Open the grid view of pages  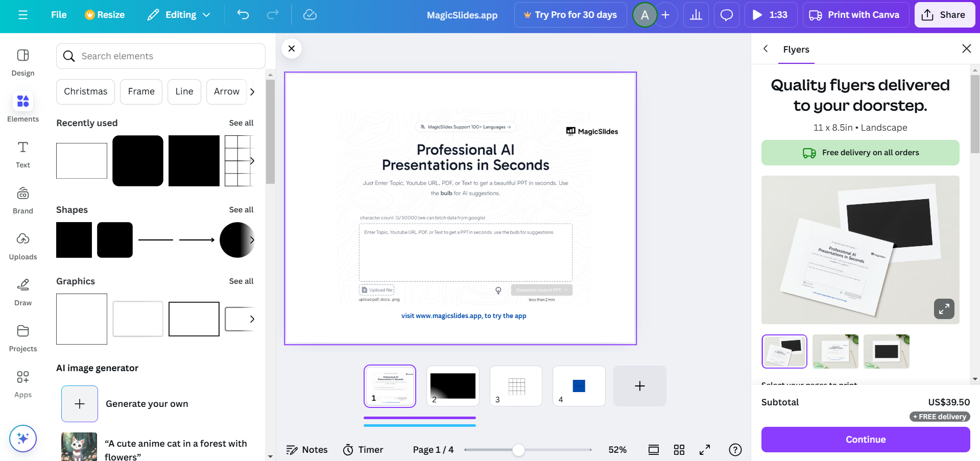[x=679, y=450]
